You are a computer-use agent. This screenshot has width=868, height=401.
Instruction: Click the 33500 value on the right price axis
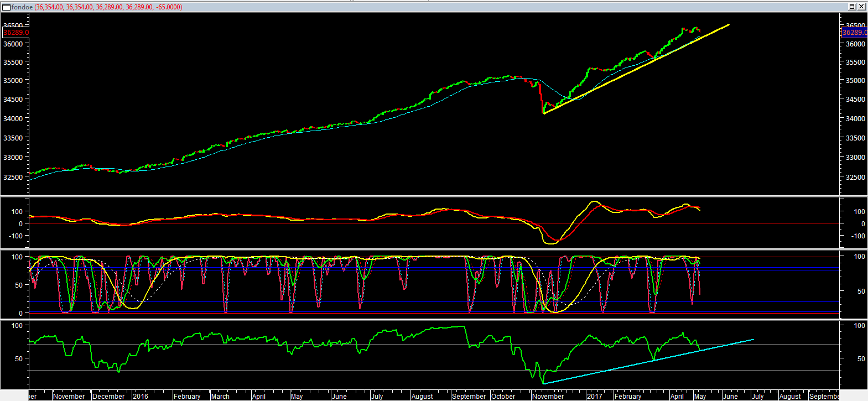[x=855, y=138]
